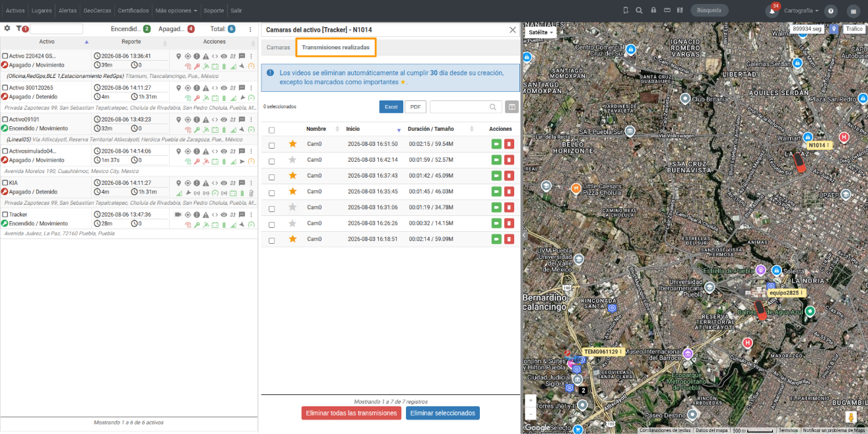The image size is (868, 434).
Task: Export transmissions to Excel
Action: [391, 107]
